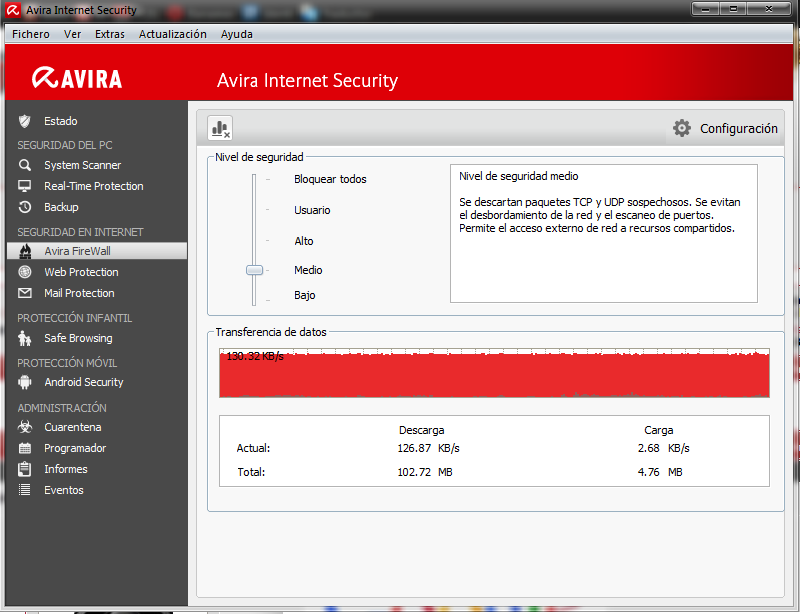
Task: Click the Estado shield icon
Action: click(24, 121)
